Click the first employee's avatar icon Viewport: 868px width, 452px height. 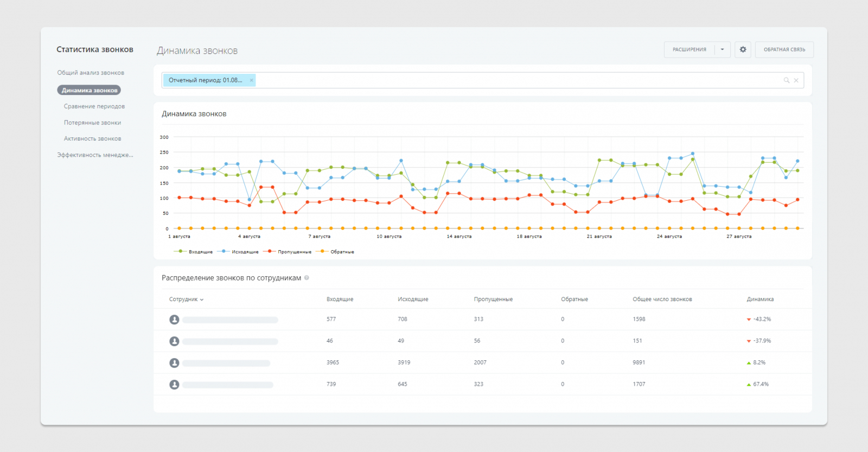tap(174, 320)
